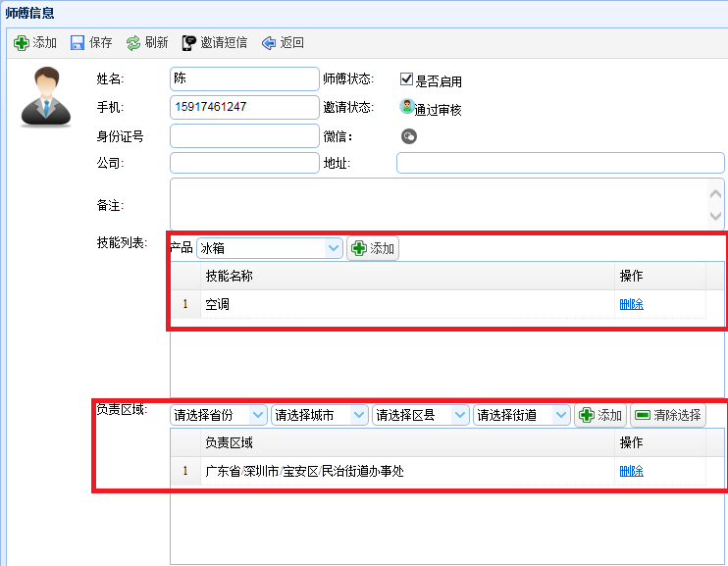Click row number 1 in skills table
Viewport: 728px width, 566px height.
[x=185, y=305]
